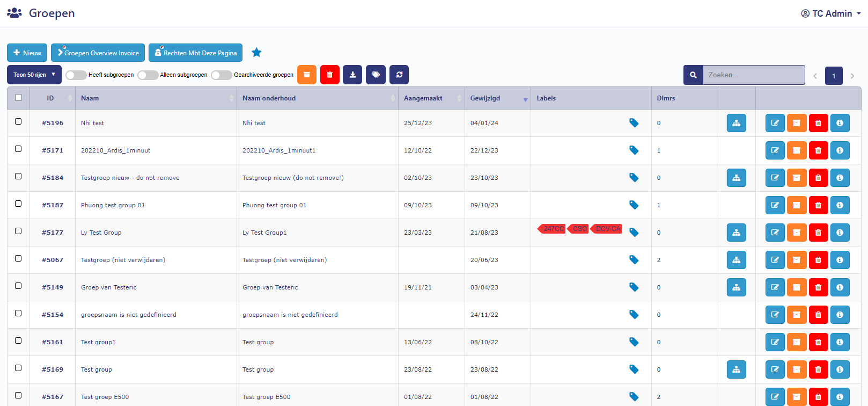
Task: Click the orange archive icon in the toolbar
Action: [x=306, y=75]
